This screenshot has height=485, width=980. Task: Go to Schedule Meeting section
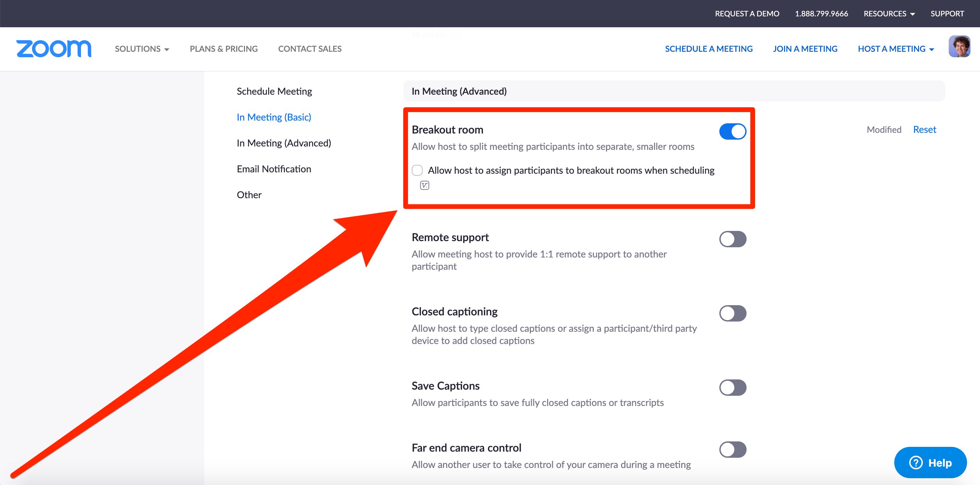click(x=274, y=91)
